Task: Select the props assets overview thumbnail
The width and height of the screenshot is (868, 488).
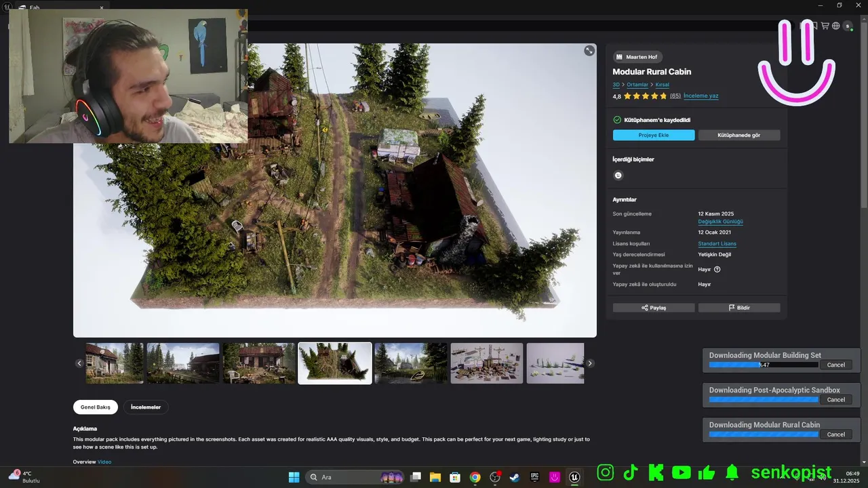Action: pos(487,363)
